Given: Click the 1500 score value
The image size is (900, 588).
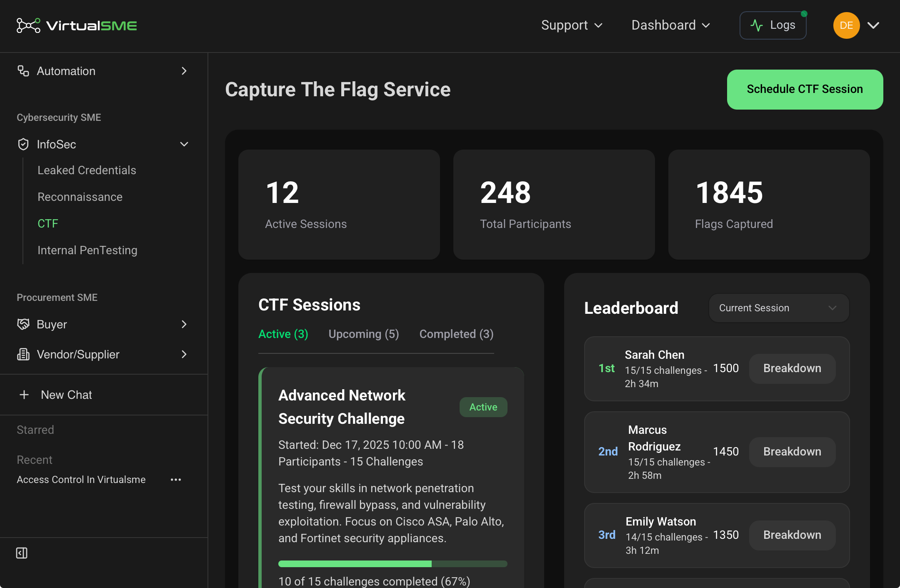Looking at the screenshot, I should (726, 368).
